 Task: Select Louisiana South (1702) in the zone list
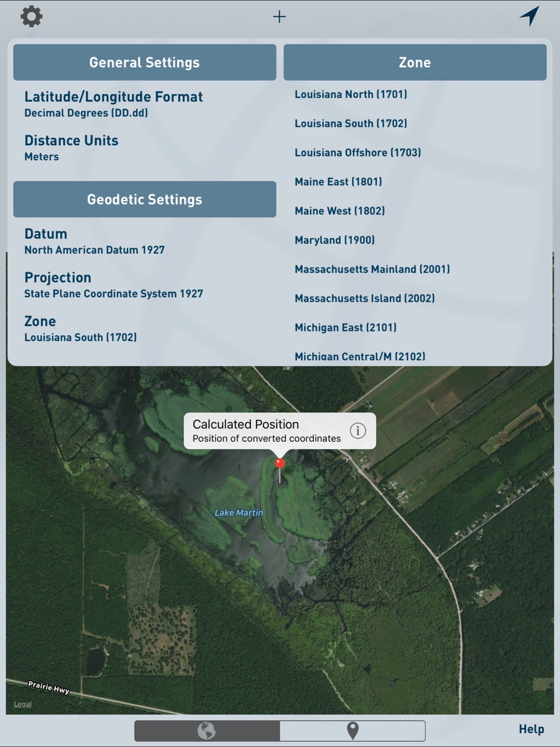click(x=351, y=123)
